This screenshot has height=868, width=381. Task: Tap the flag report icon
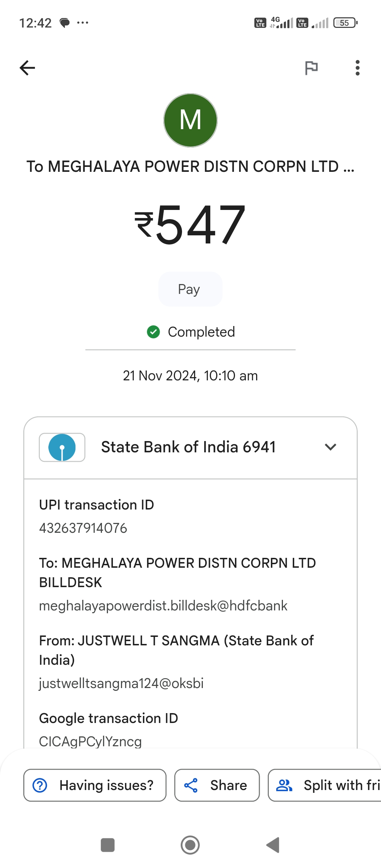click(311, 68)
